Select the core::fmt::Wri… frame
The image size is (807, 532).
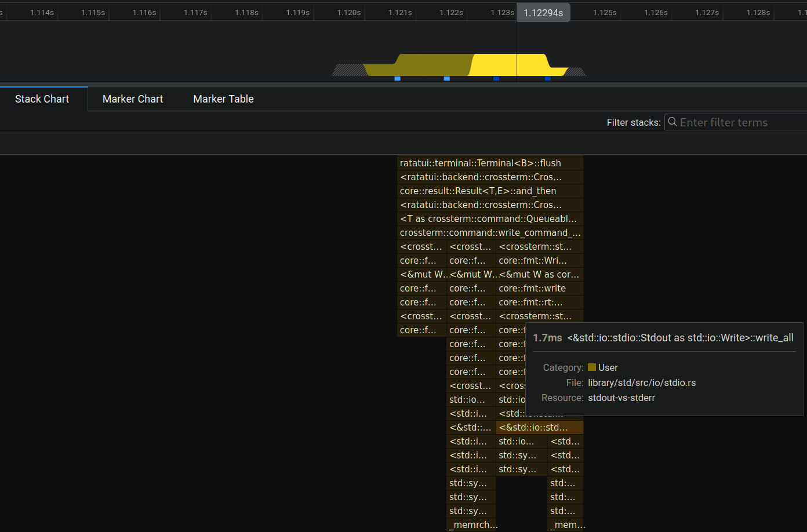pyautogui.click(x=540, y=260)
